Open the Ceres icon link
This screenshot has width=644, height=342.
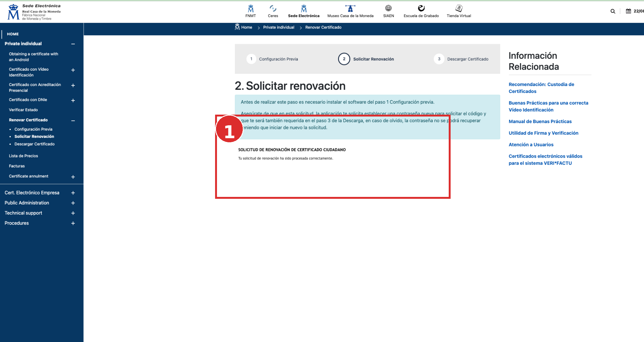coord(273,11)
